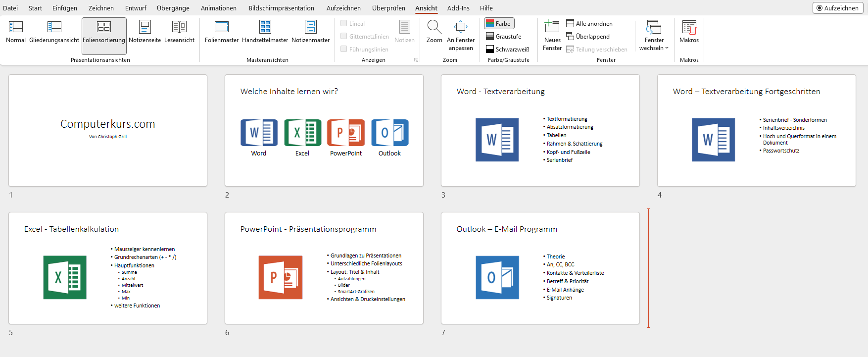Click the Aufzeichnen button at top right
The image size is (868, 357).
[x=837, y=8]
